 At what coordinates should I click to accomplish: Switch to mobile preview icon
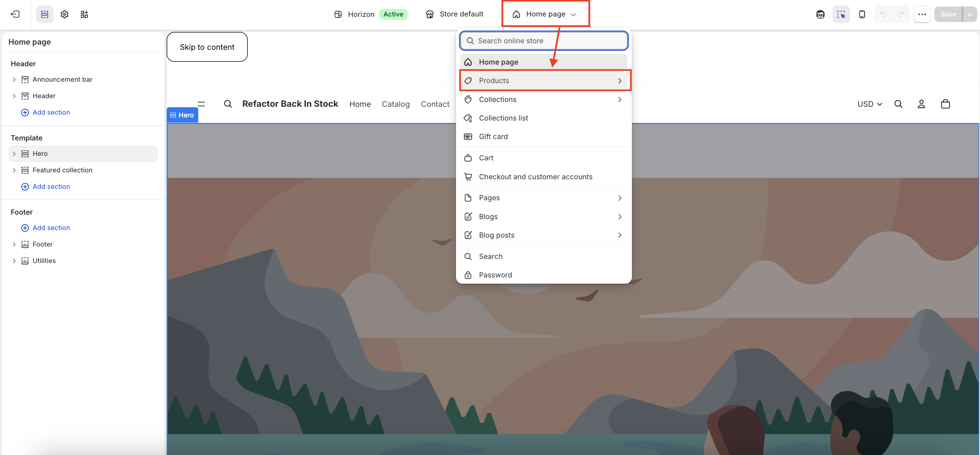862,14
